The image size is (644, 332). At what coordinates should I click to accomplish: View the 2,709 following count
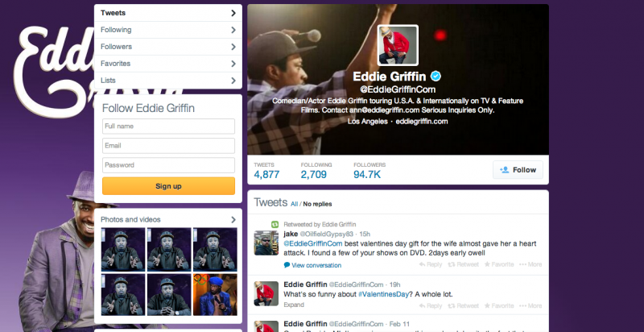316,171
